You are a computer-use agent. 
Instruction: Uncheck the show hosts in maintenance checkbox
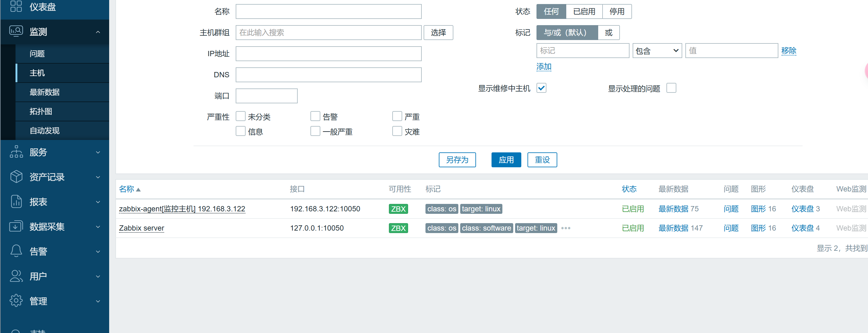[x=541, y=88]
